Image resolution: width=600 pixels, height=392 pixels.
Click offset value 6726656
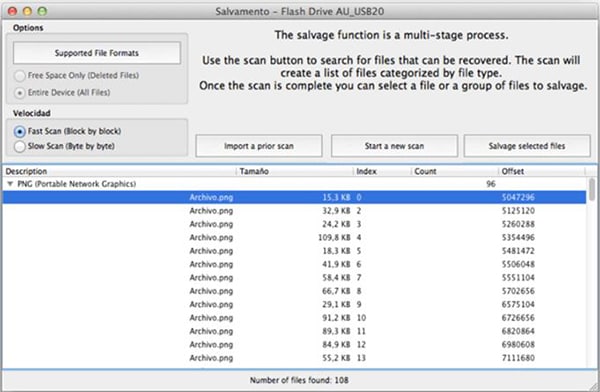pyautogui.click(x=518, y=318)
